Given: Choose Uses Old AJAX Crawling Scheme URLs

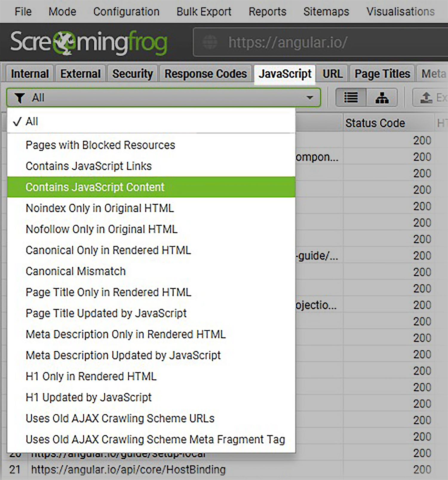Looking at the screenshot, I should 151,418.
